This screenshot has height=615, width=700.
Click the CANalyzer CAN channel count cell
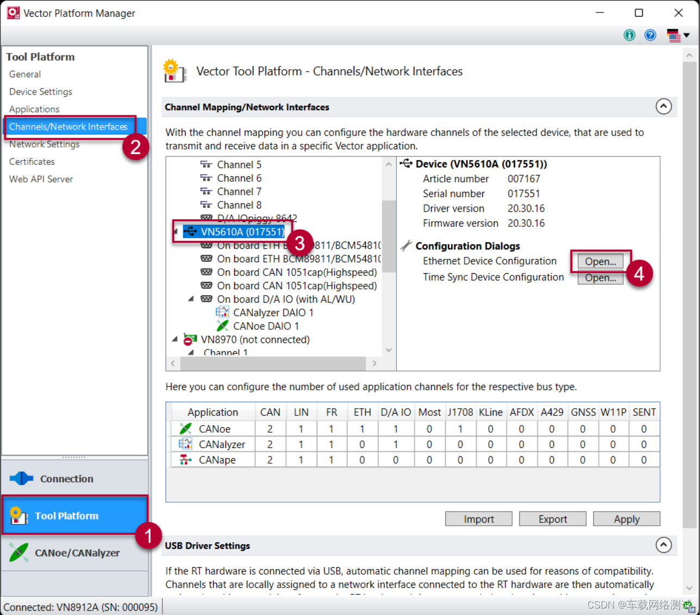270,444
